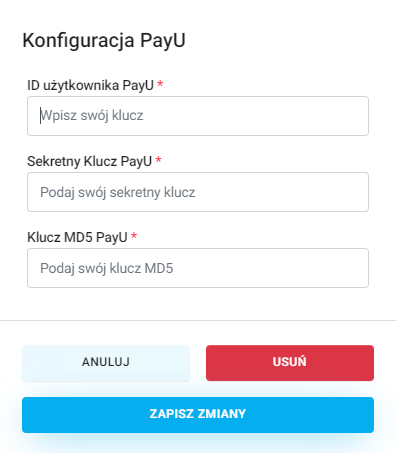Focus the ID użytkownika PayU input field
This screenshot has height=453, width=396.
pos(198,116)
